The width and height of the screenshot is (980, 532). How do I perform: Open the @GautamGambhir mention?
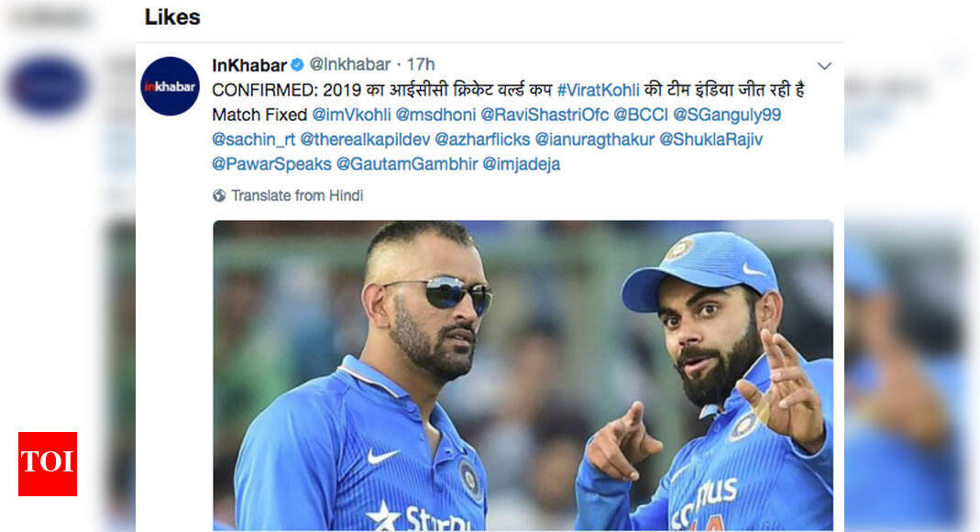tap(407, 164)
